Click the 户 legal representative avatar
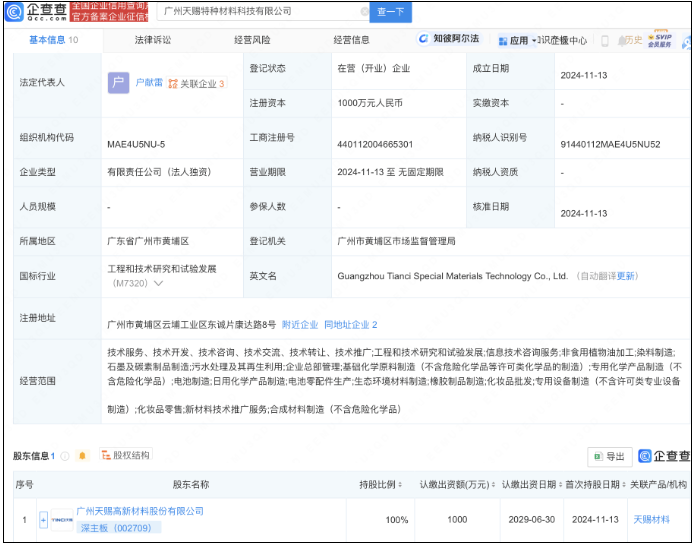Viewport: 692px width, 543px height. 118,84
